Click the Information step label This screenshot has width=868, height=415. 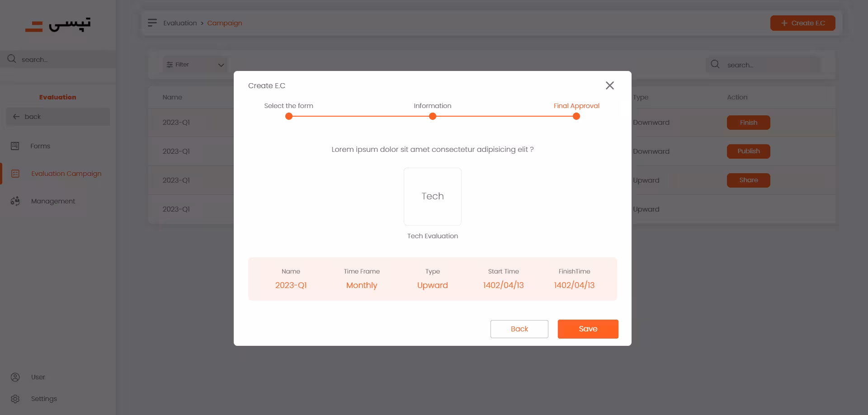[433, 106]
